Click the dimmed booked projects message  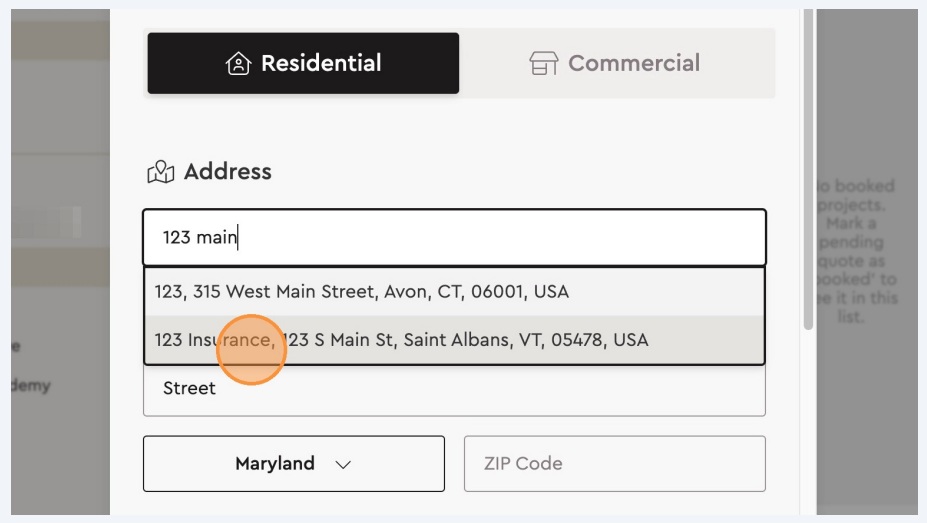coord(857,251)
